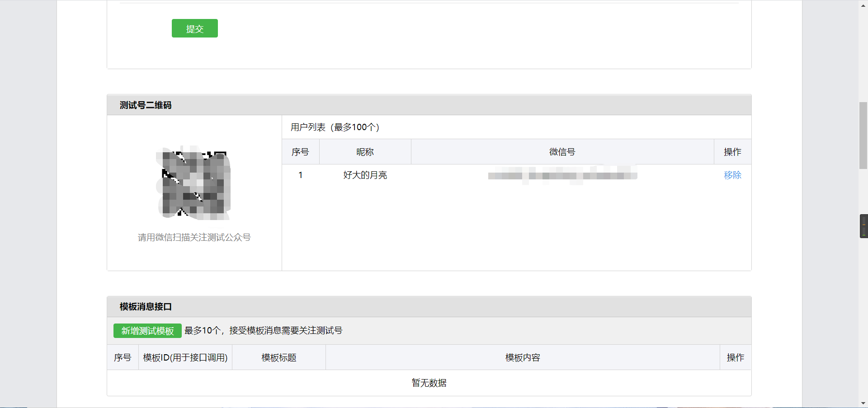Click the 昵称 column header in user list

coord(365,152)
